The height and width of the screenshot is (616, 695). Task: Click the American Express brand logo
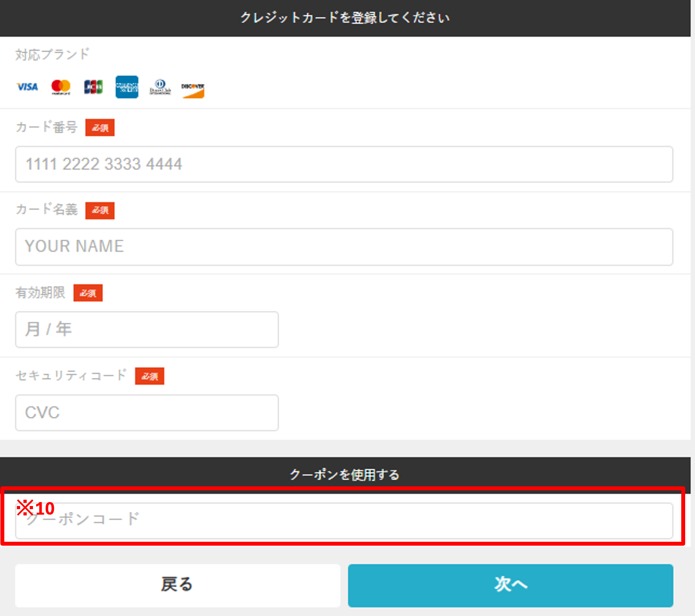click(127, 87)
